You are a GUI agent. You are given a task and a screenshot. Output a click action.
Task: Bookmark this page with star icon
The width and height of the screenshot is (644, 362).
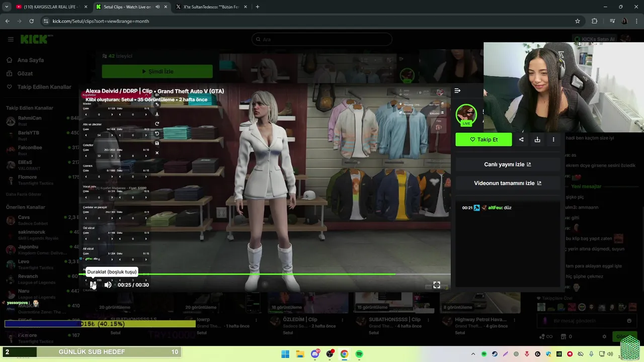578,21
